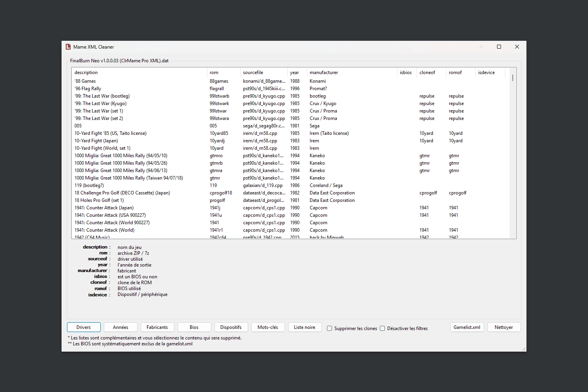This screenshot has height=392, width=588.
Task: Open the Liste noire blacklist
Action: [305, 327]
